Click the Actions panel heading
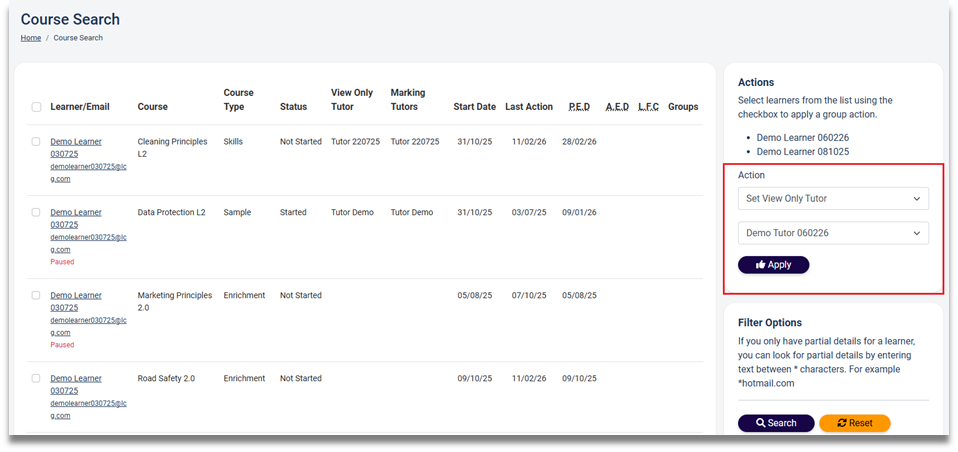The height and width of the screenshot is (452, 958). pos(756,82)
